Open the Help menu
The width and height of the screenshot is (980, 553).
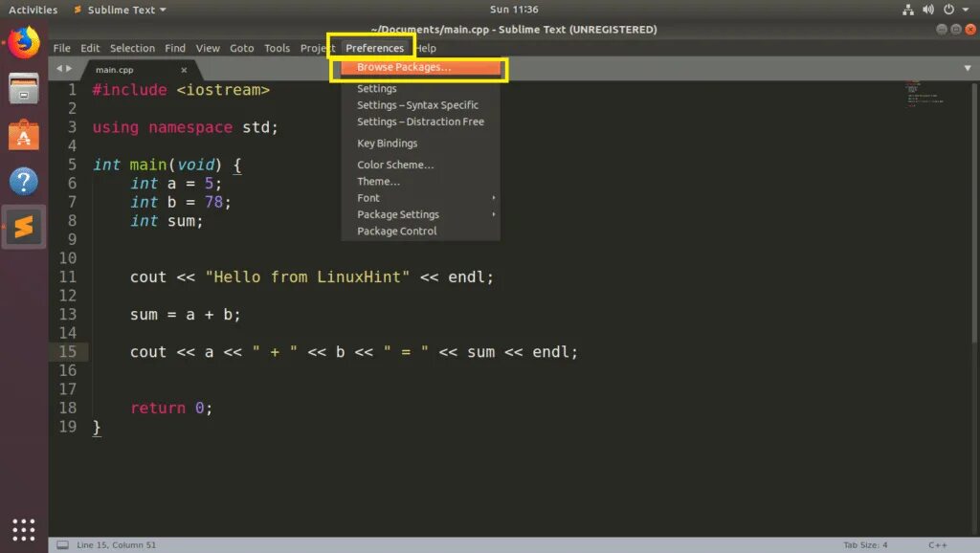[426, 48]
